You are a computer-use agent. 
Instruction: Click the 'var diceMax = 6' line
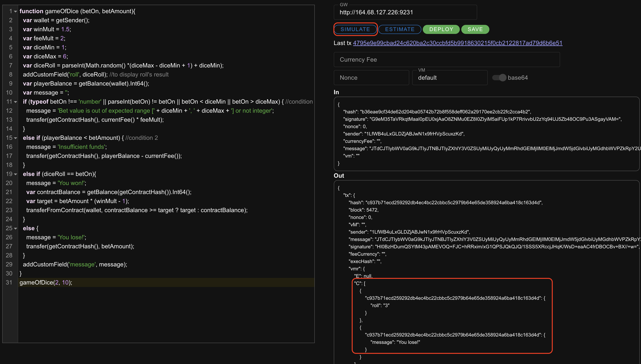[x=45, y=57]
